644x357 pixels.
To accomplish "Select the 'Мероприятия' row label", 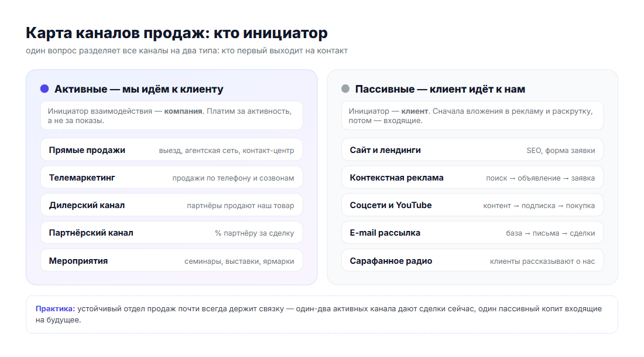I will 78,261.
